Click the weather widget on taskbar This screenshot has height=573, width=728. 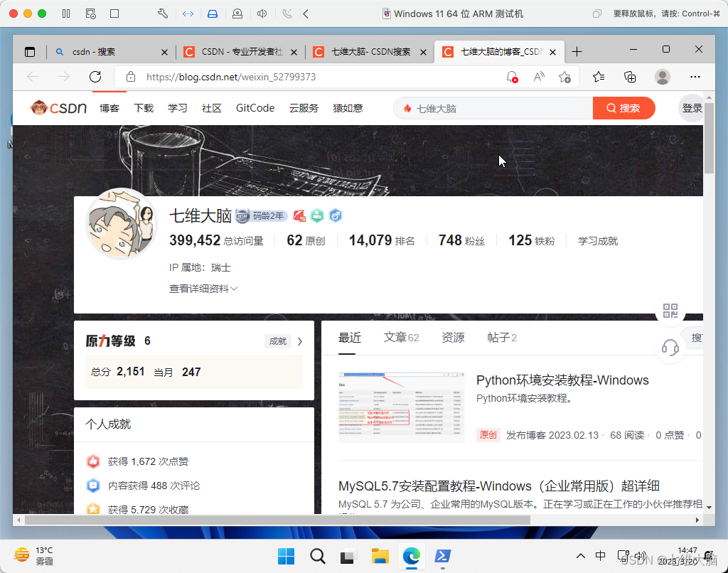pyautogui.click(x=33, y=556)
